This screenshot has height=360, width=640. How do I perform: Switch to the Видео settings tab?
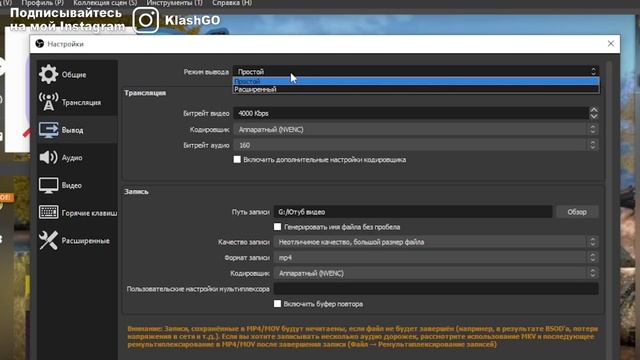click(77, 185)
